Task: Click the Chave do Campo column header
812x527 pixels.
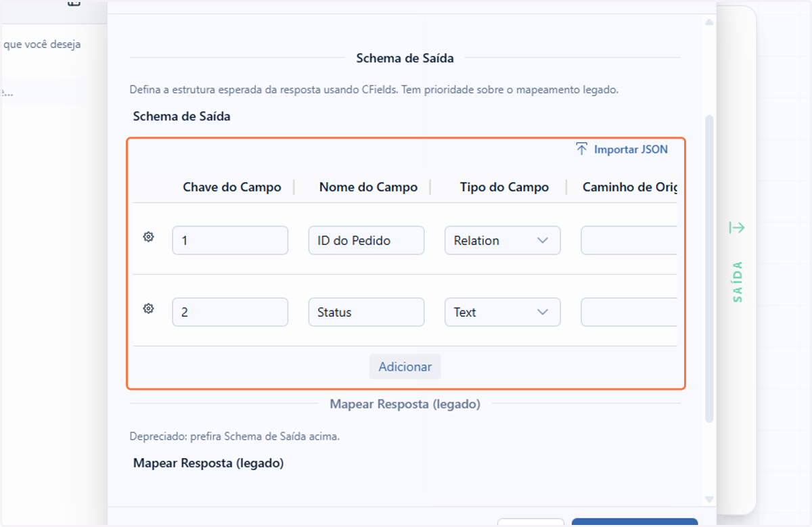Action: pos(232,187)
